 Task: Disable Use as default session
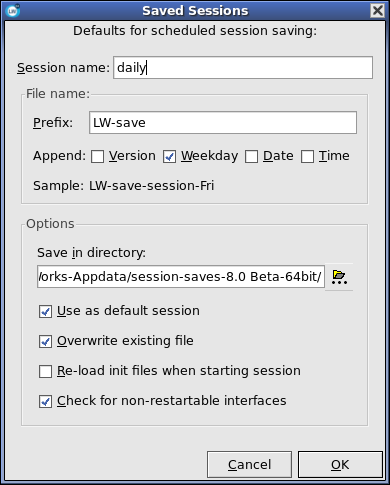[x=45, y=311]
